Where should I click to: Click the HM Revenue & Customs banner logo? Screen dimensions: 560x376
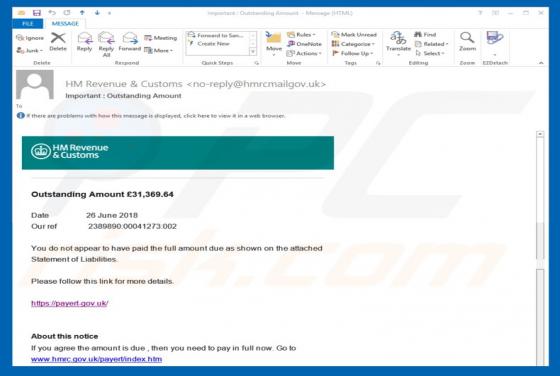click(x=70, y=151)
